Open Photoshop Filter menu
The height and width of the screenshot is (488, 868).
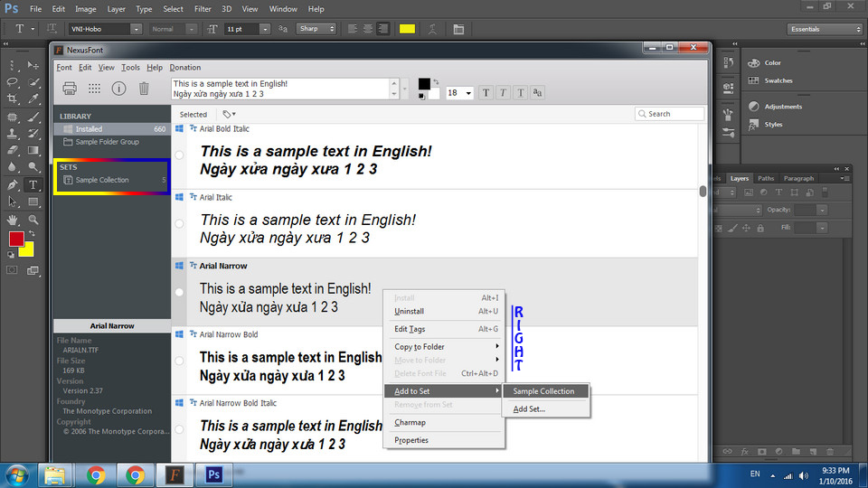click(203, 9)
